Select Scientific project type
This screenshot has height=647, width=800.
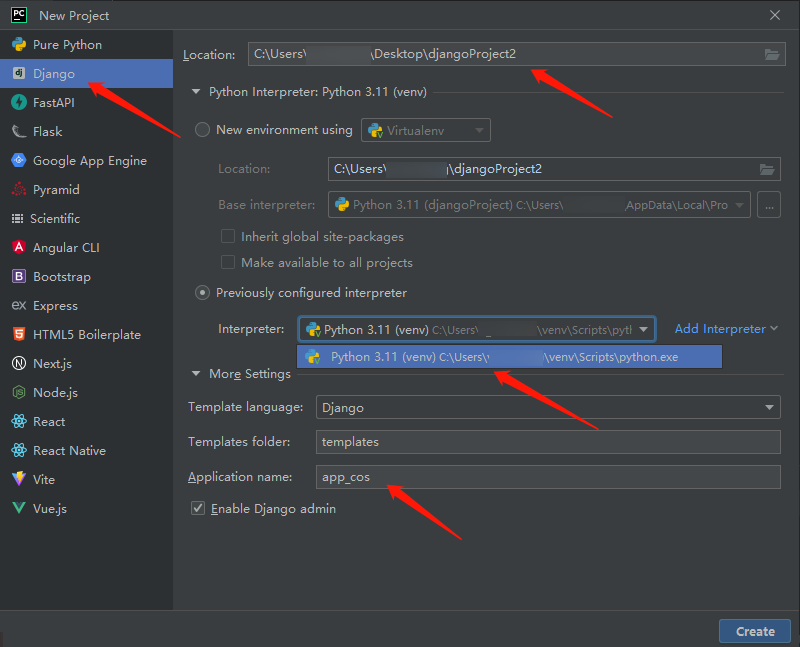pos(86,218)
